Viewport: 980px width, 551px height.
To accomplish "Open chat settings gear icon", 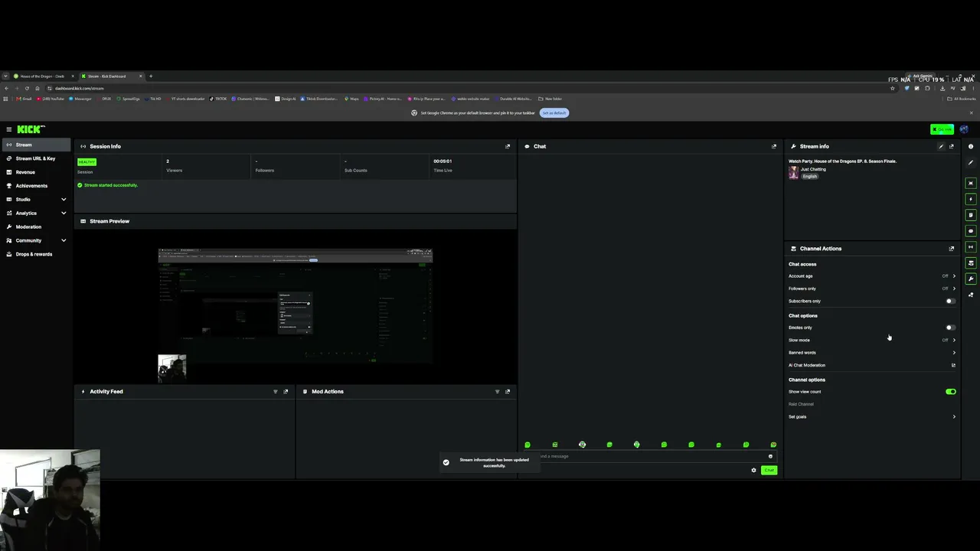I will tap(753, 471).
